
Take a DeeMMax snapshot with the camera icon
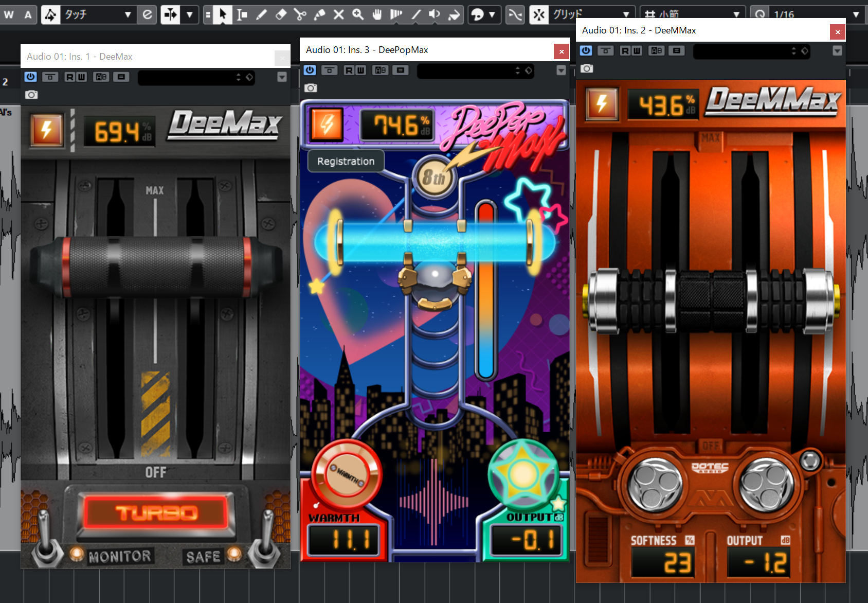[x=587, y=68]
